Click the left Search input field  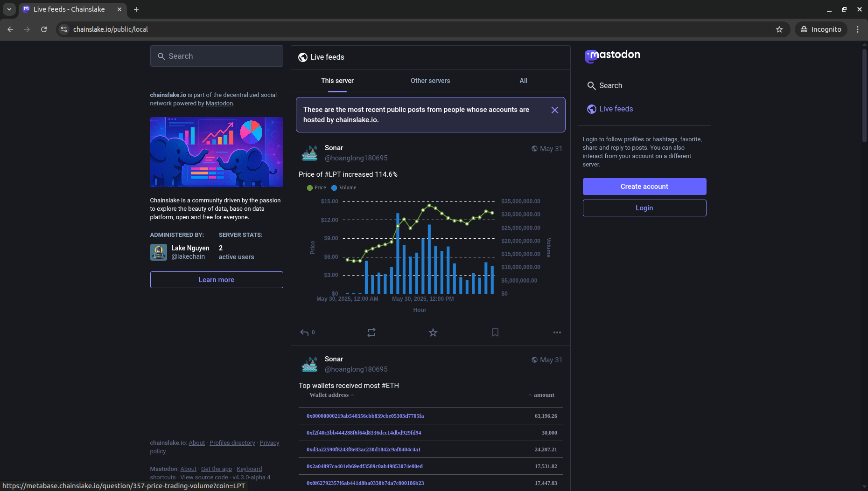pyautogui.click(x=217, y=56)
